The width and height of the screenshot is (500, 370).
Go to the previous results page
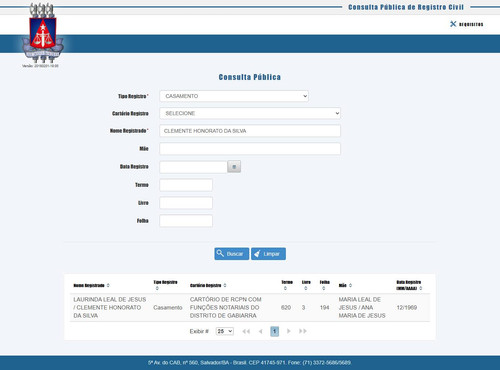click(260, 331)
